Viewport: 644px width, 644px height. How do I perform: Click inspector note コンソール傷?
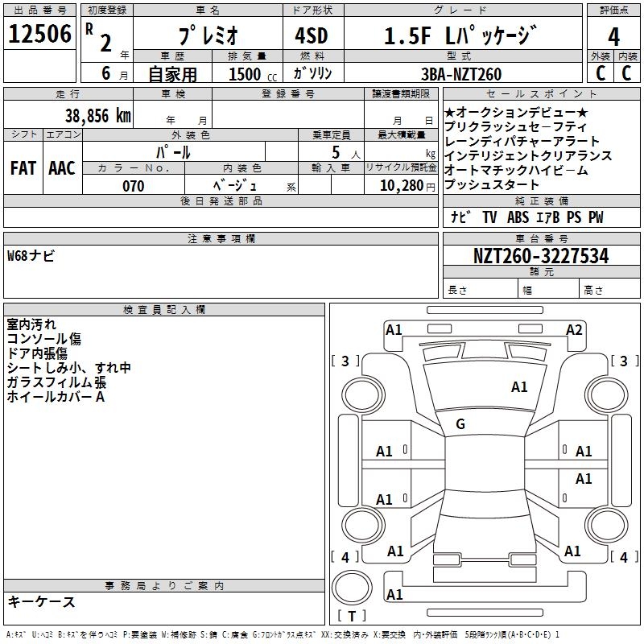[44, 339]
